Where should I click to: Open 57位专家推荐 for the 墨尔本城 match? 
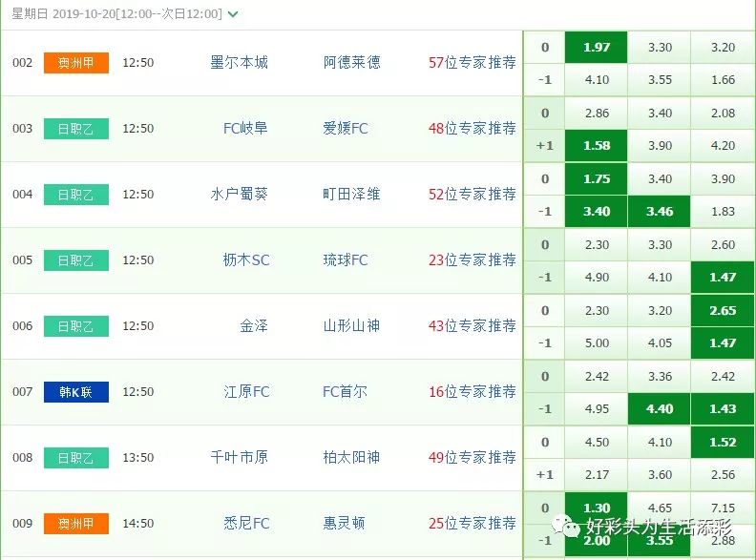tap(472, 63)
